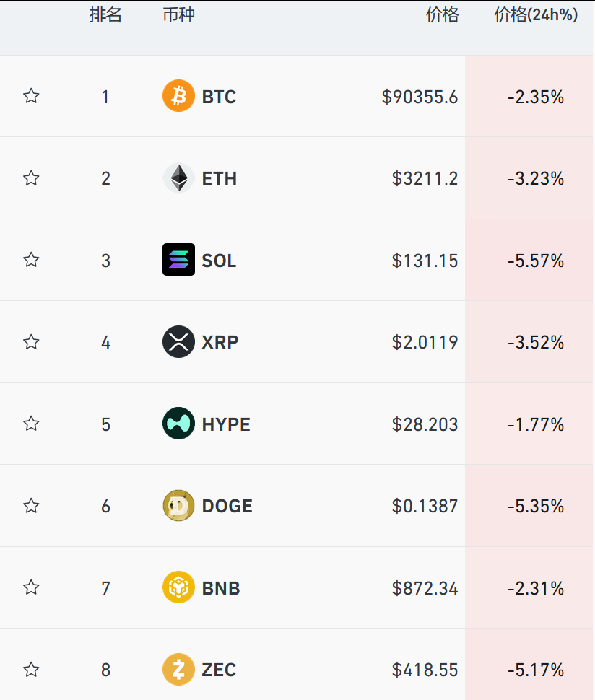Click the Zcash ZEC logo icon
The height and width of the screenshot is (700, 595).
(178, 670)
